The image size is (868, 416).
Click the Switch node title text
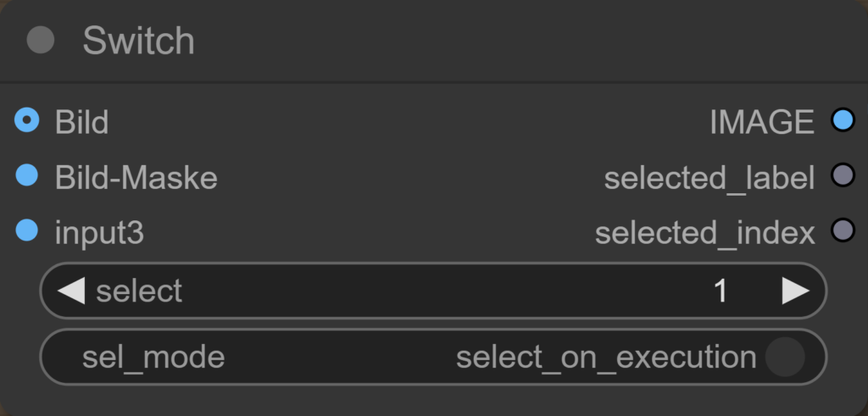tap(138, 41)
